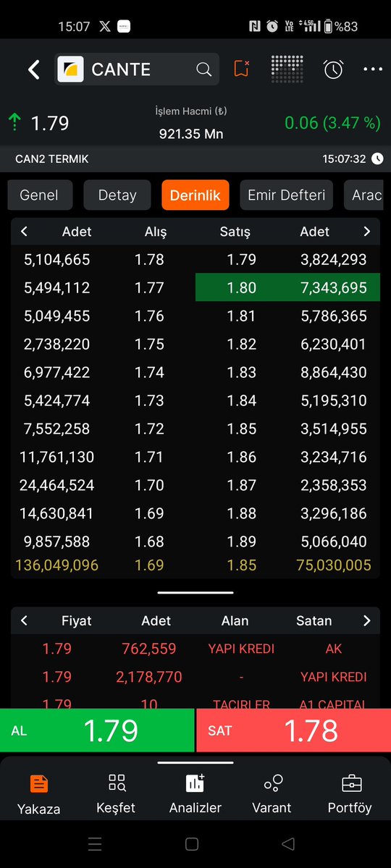Open Keşfet in bottom navigation
This screenshot has width=391, height=868.
pos(116,794)
